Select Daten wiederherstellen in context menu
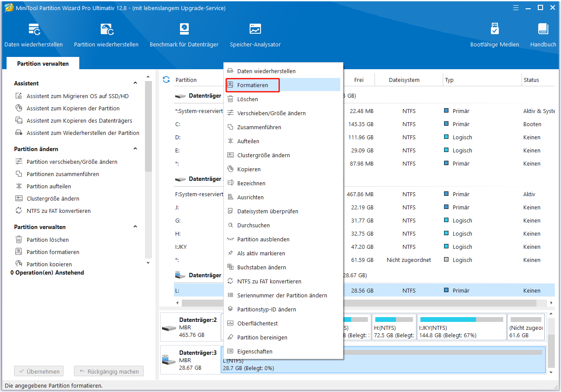The image size is (561, 392). click(x=283, y=71)
